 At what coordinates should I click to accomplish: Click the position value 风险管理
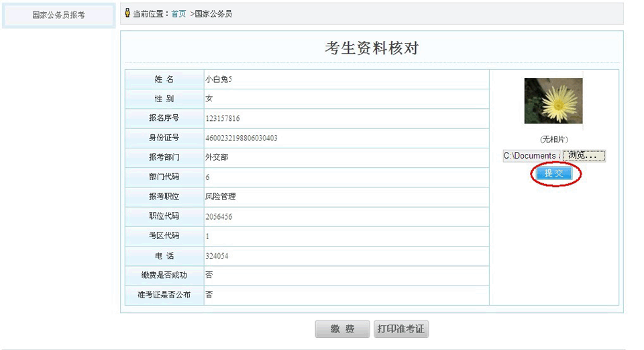(221, 197)
